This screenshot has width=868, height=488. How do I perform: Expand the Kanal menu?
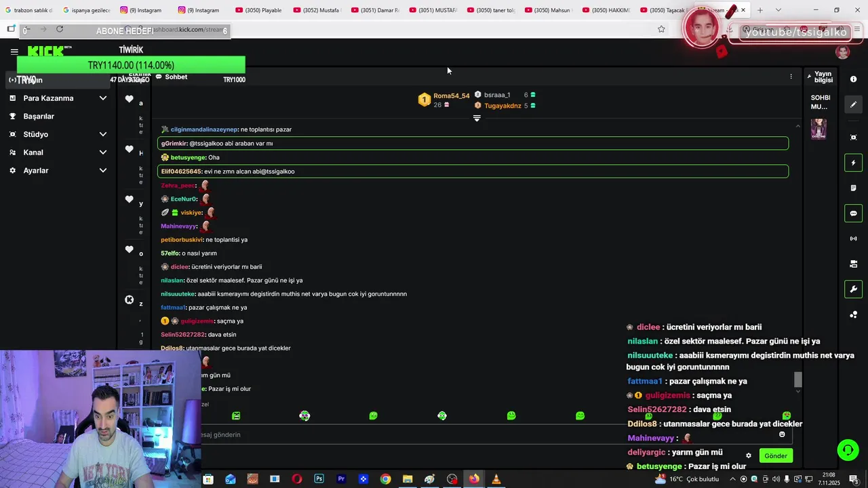58,152
